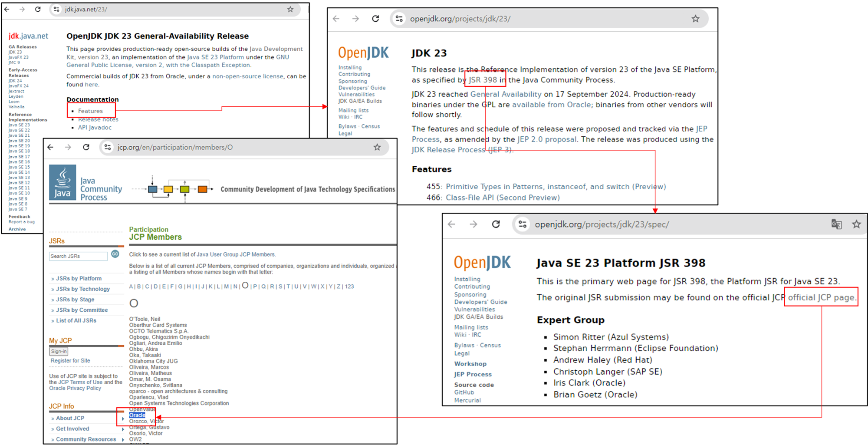Click available from Oracle link
The image size is (868, 445).
click(x=551, y=105)
